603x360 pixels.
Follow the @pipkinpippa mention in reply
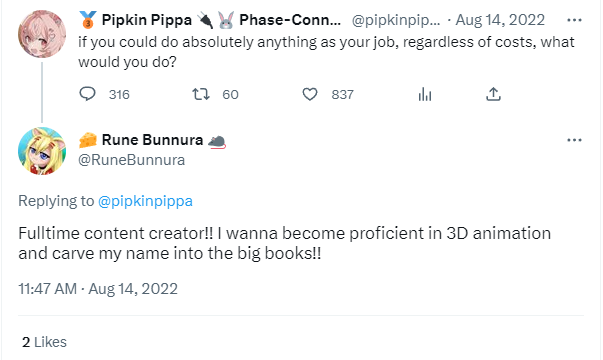pyautogui.click(x=145, y=201)
